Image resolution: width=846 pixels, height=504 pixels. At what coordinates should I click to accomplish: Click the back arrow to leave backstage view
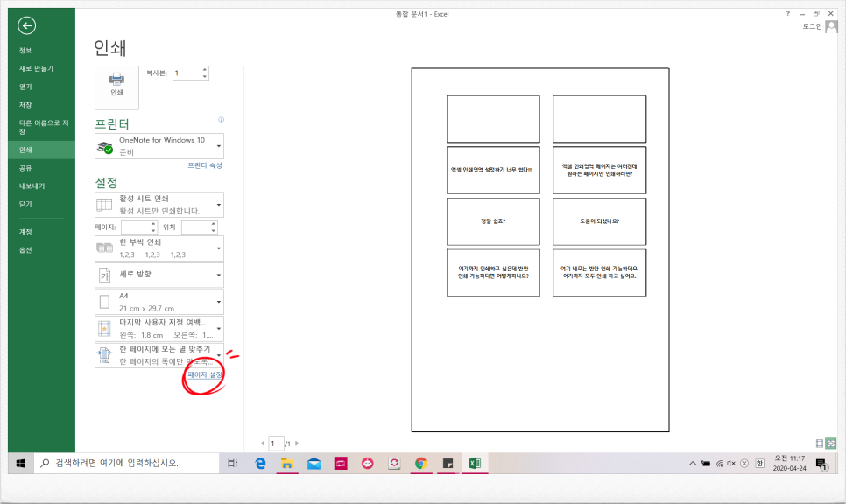[26, 25]
